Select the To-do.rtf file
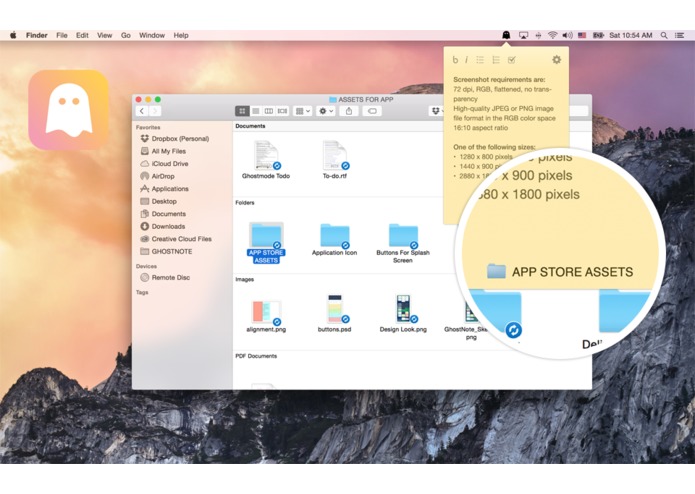The height and width of the screenshot is (494, 695). (335, 159)
